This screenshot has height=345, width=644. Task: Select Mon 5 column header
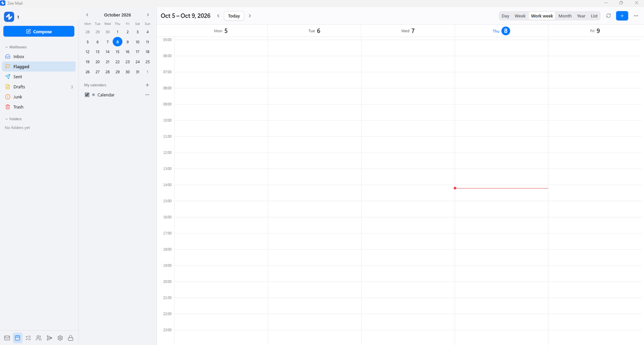(x=221, y=31)
